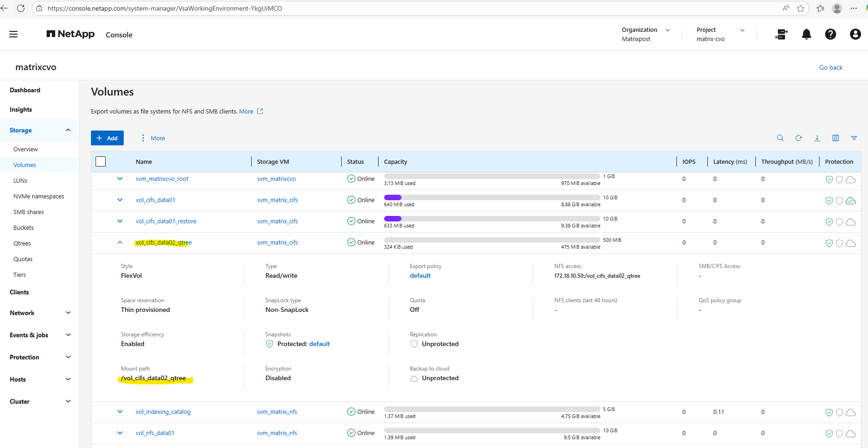The height and width of the screenshot is (448, 868).
Task: Click the Go back link
Action: click(831, 67)
